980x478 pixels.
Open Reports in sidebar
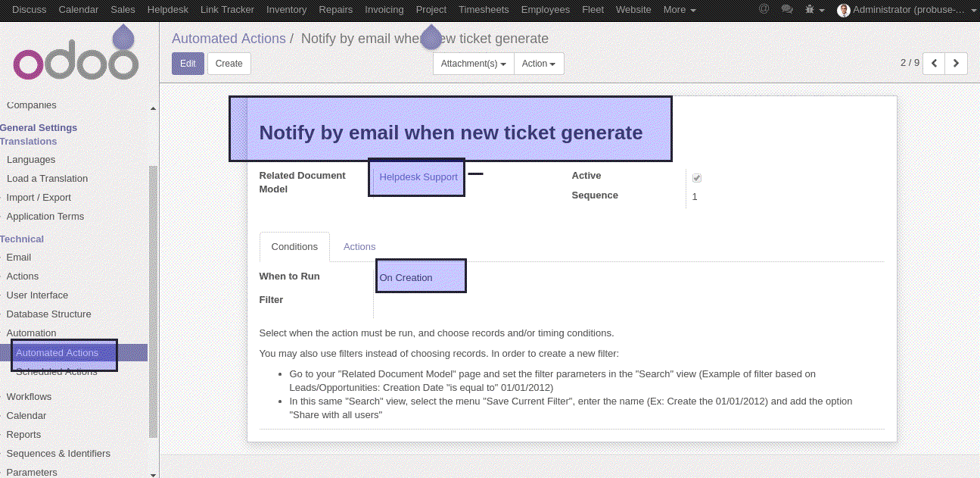[23, 435]
